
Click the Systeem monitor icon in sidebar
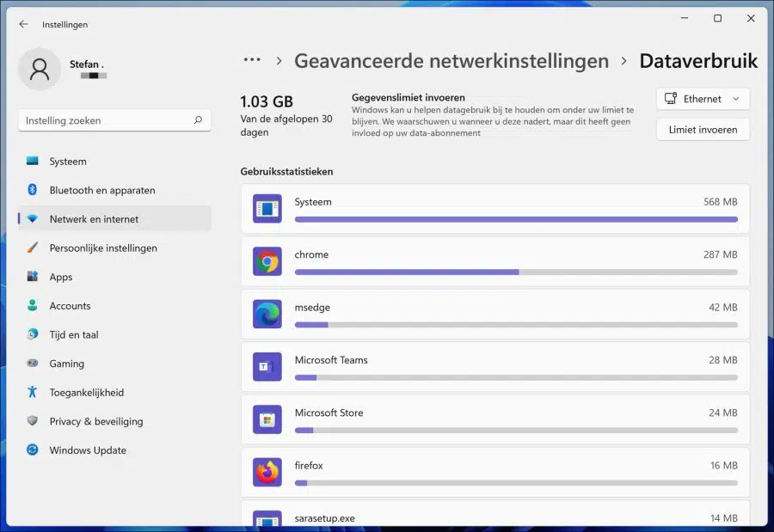(x=33, y=161)
